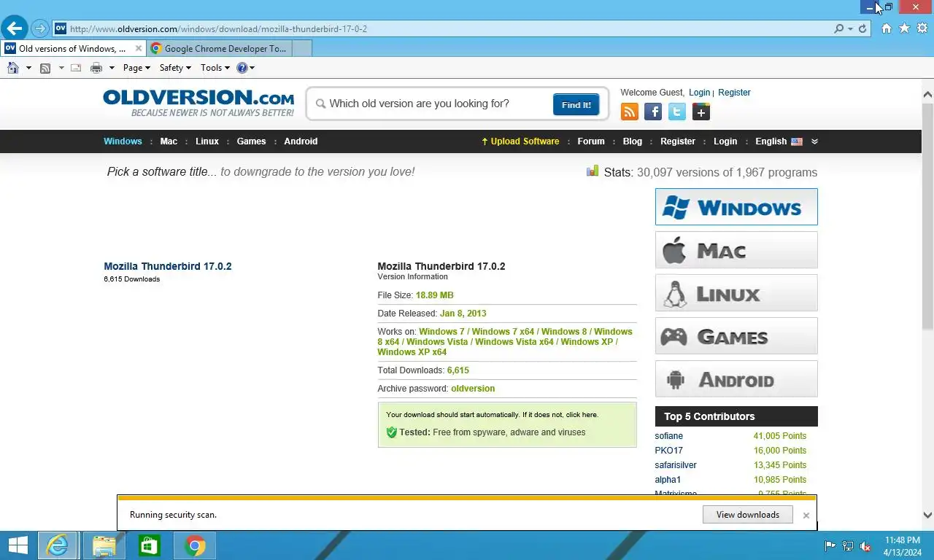934x560 pixels.
Task: Click the browser forward arrow
Action: click(x=40, y=29)
